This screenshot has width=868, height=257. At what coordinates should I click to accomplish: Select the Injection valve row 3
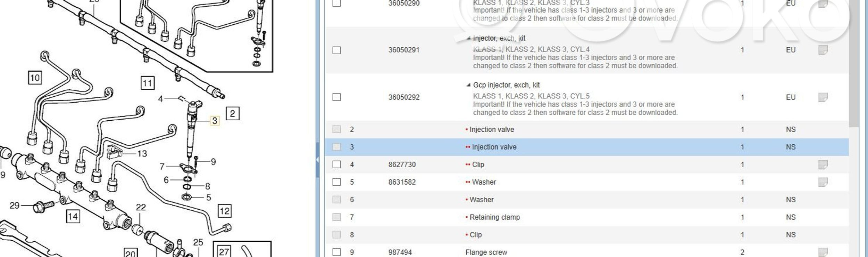(494, 147)
